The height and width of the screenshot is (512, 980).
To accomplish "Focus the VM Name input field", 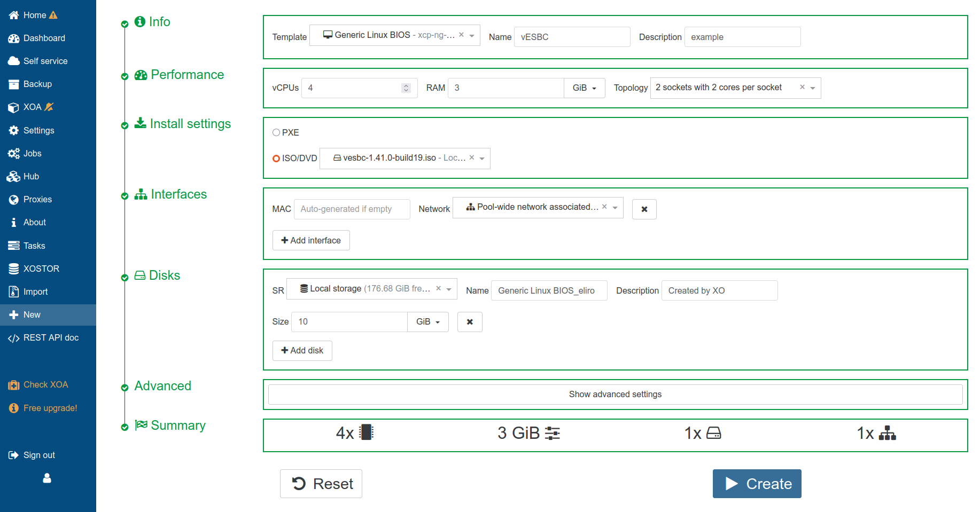I will pyautogui.click(x=572, y=37).
